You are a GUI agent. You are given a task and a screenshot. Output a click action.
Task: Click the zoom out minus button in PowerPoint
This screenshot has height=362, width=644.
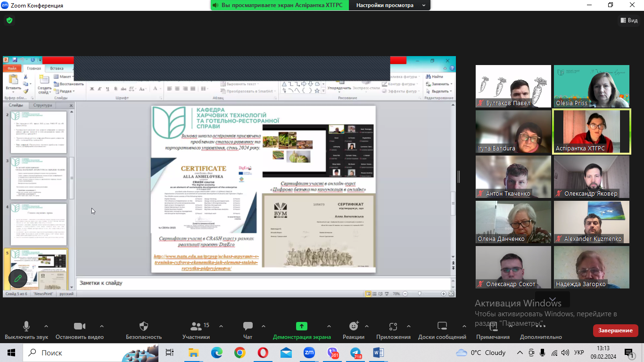(x=405, y=294)
